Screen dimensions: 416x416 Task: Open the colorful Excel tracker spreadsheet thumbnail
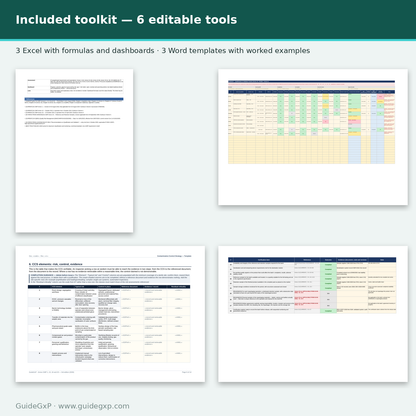point(313,137)
